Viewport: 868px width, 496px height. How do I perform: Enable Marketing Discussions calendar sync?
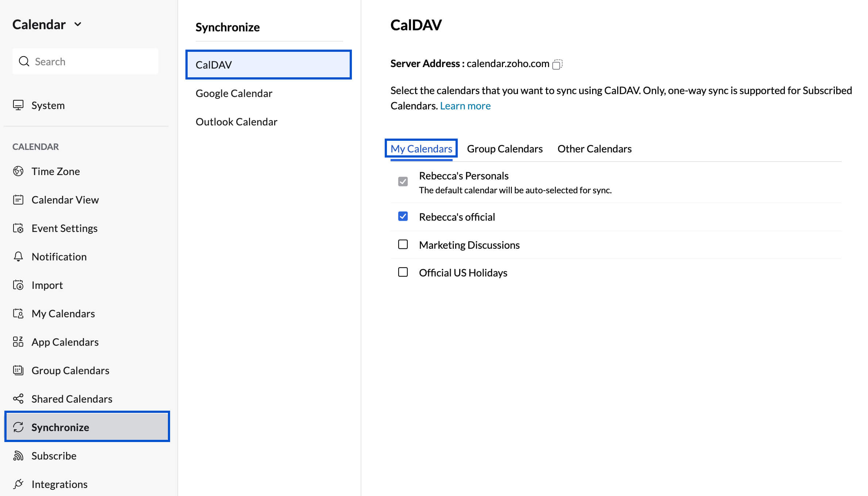(x=403, y=245)
